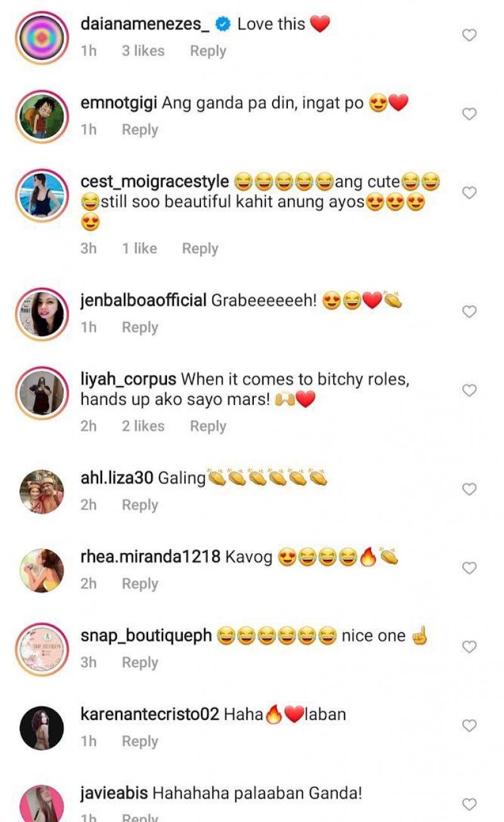Like karenantecristo02's comment
Viewport: 504px width, 822px height.
[x=469, y=726]
